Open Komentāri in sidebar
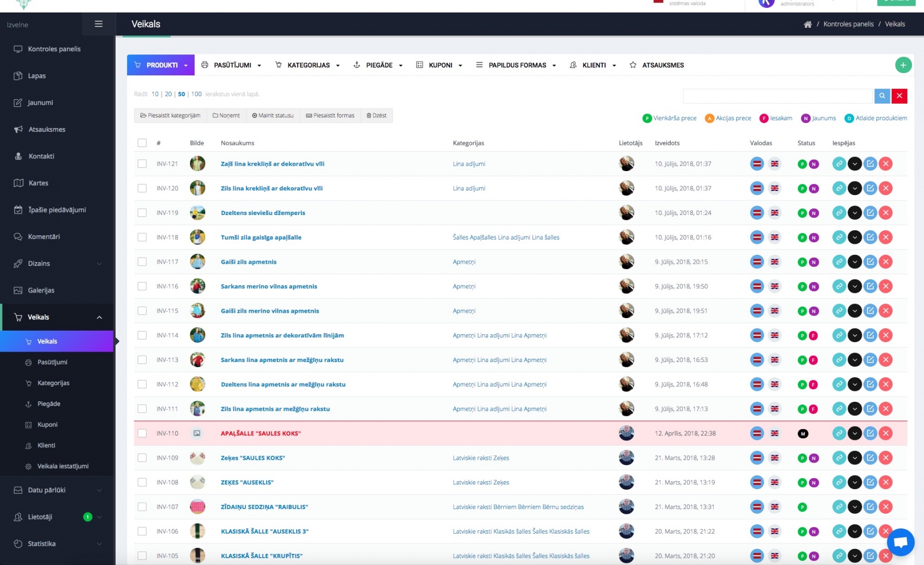 click(44, 237)
